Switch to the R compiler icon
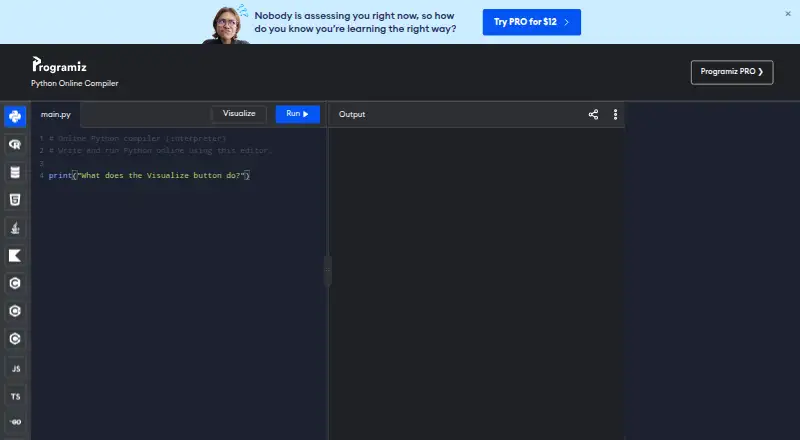This screenshot has width=800, height=440. 15,144
